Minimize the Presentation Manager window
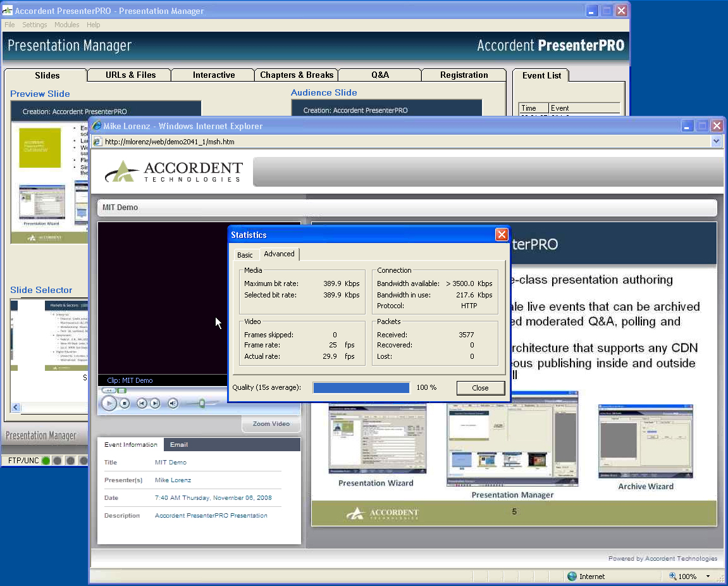Image resolution: width=728 pixels, height=586 pixels. pyautogui.click(x=591, y=11)
